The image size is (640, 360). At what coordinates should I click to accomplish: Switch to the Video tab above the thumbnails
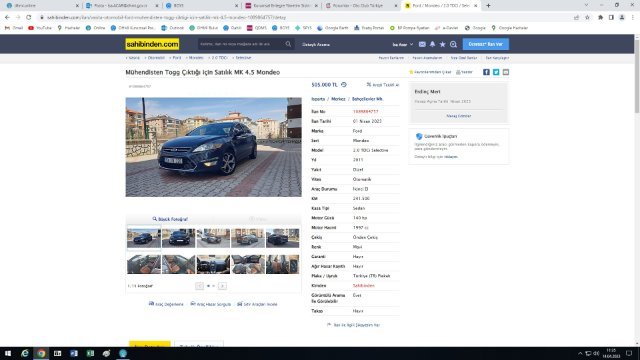[258, 219]
